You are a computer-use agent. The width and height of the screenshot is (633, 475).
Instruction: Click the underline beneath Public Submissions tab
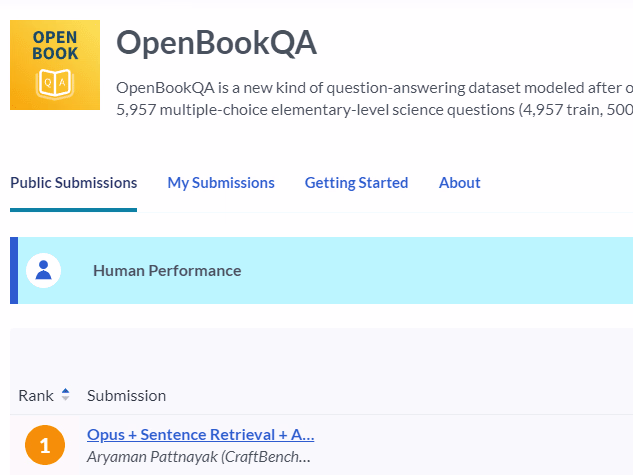[x=73, y=210]
